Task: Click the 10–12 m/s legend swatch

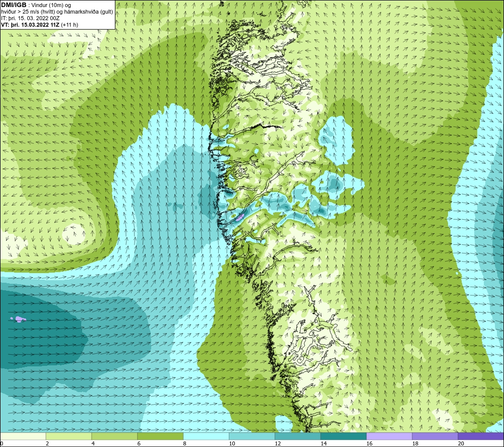Action: [252, 436]
